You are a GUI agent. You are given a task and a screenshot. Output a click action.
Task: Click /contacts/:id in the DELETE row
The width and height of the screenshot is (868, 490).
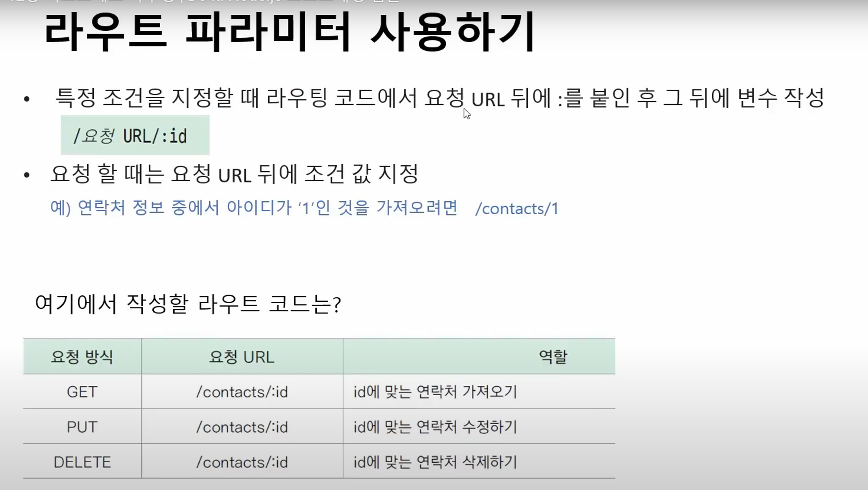pos(242,462)
